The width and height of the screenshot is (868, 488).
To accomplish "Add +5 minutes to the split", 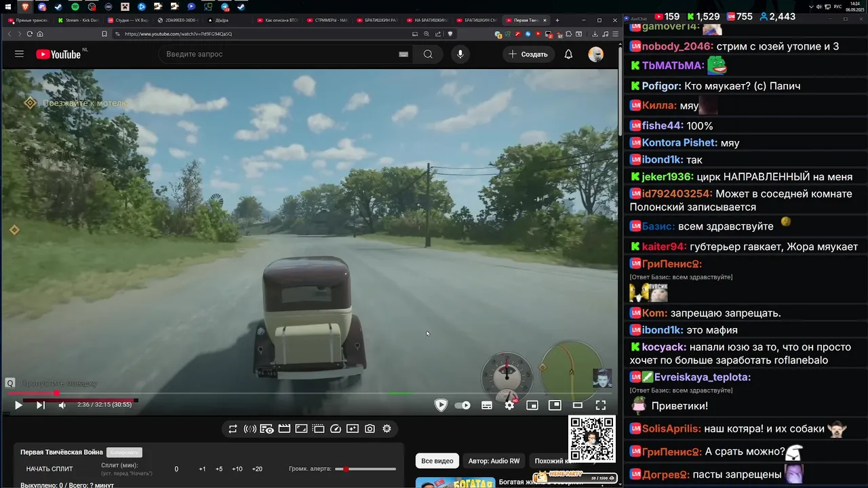I will 219,469.
